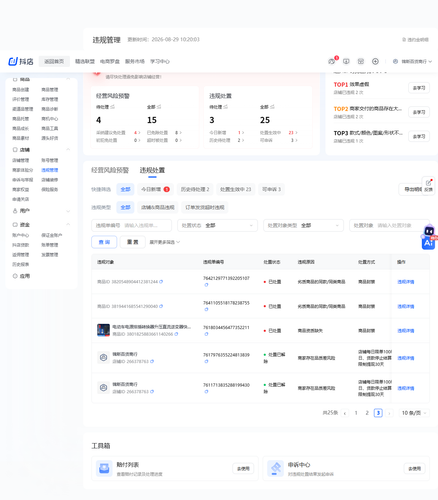Click the shop avatar icon beside the account name
Image resolution: width=438 pixels, height=500 pixels.
(x=395, y=61)
